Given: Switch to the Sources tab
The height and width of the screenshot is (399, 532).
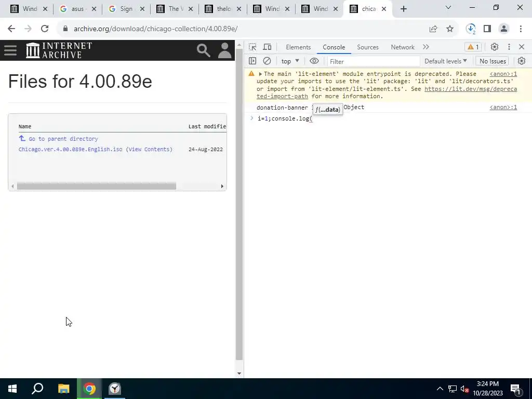Looking at the screenshot, I should pos(368,47).
